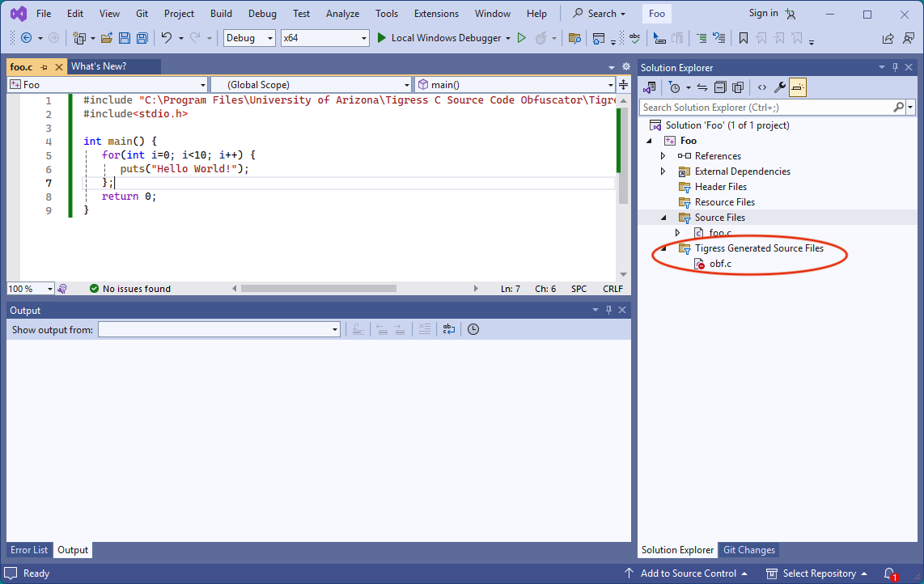Collapse the Tigress Generated Source Files folder
Viewport: 924px width, 584px height.
tap(664, 248)
